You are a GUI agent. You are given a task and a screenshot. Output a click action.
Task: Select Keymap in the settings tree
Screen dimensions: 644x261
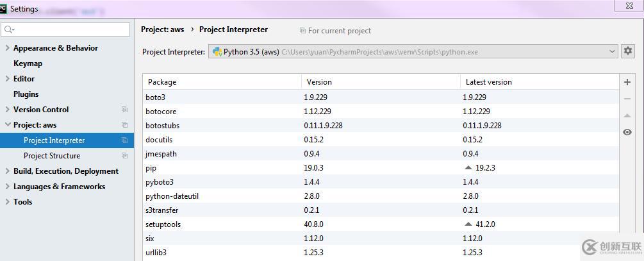[x=28, y=63]
